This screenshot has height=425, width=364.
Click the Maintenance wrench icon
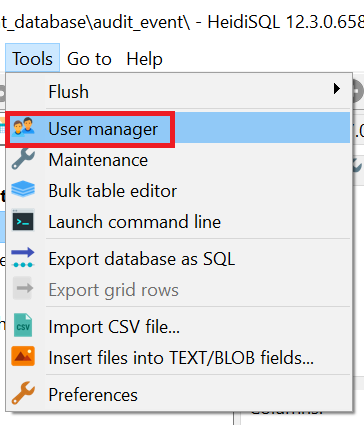[23, 159]
